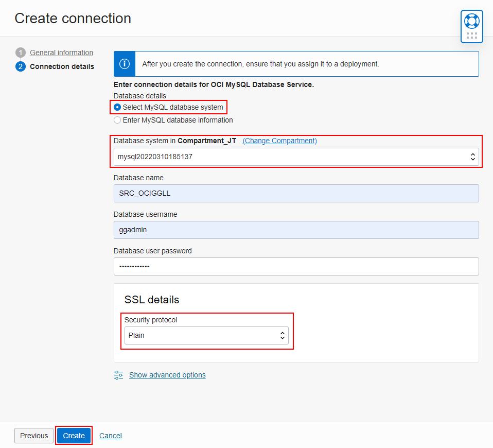Image resolution: width=493 pixels, height=448 pixels.
Task: Open the Security protocol dropdown showing Plain
Action: coord(206,335)
